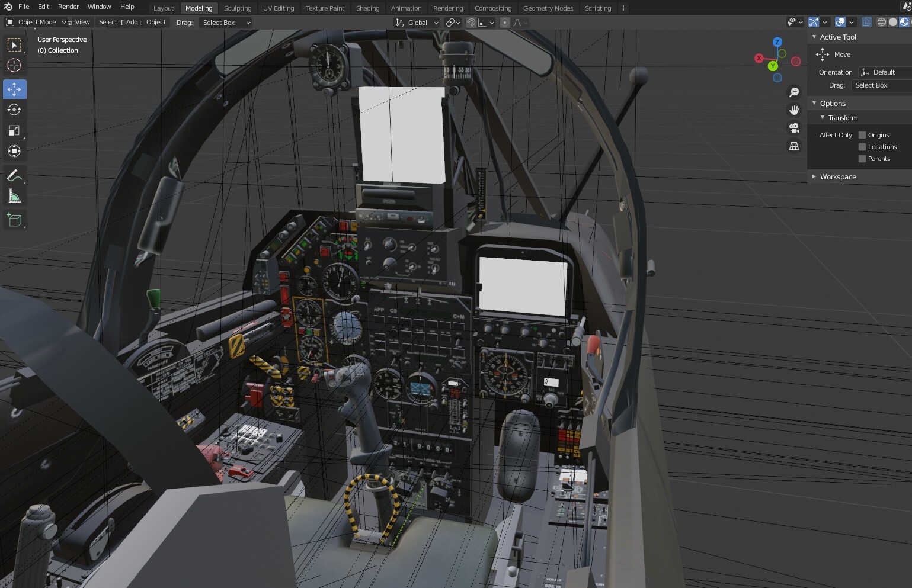Image resolution: width=912 pixels, height=588 pixels.
Task: Open the transform pivot point dropdown
Action: [x=453, y=23]
